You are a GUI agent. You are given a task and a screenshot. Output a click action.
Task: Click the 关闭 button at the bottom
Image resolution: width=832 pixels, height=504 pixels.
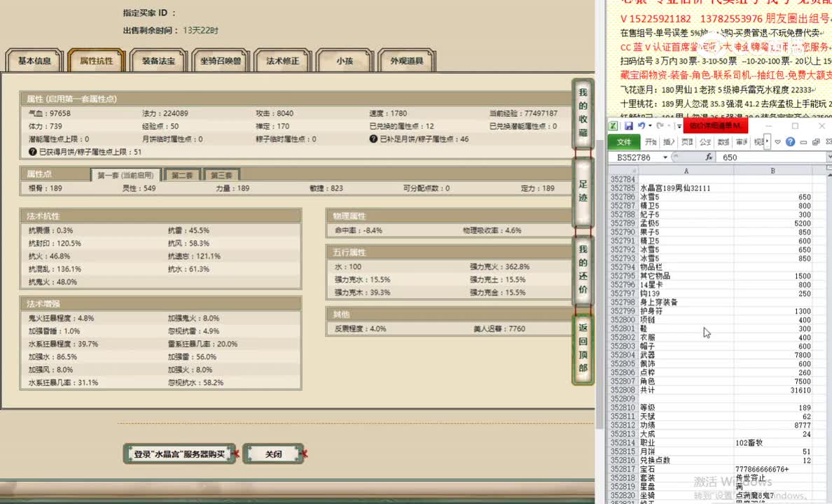(x=273, y=454)
